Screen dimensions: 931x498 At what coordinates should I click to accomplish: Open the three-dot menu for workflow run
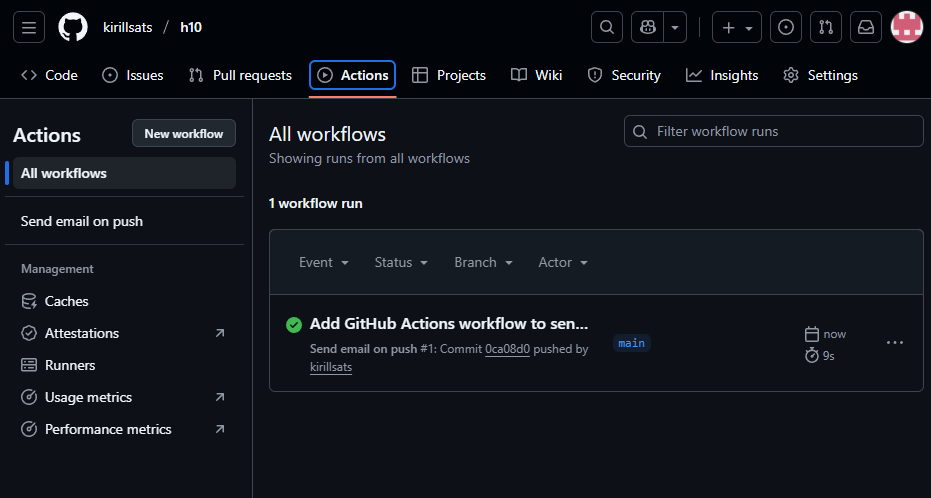pyautogui.click(x=895, y=343)
